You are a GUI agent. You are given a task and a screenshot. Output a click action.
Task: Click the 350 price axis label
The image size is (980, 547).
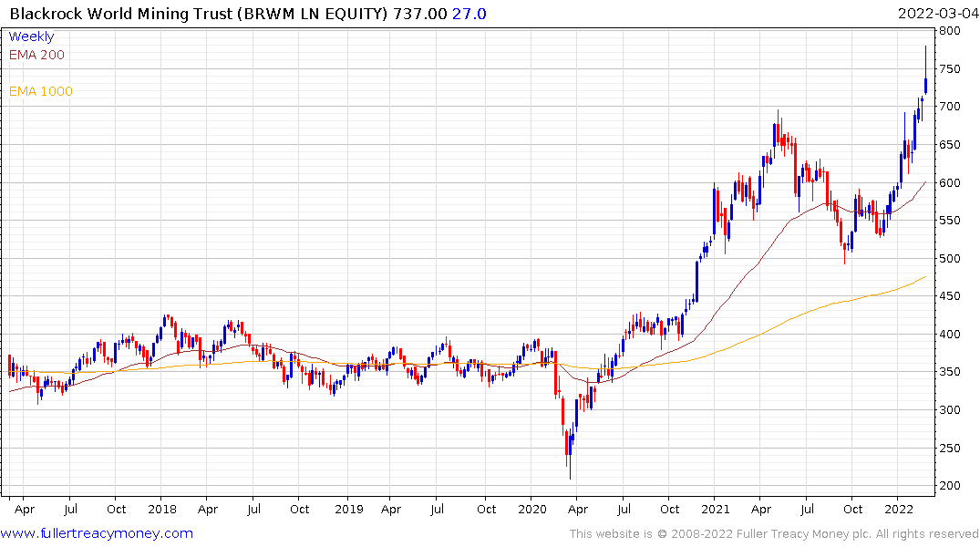click(949, 371)
